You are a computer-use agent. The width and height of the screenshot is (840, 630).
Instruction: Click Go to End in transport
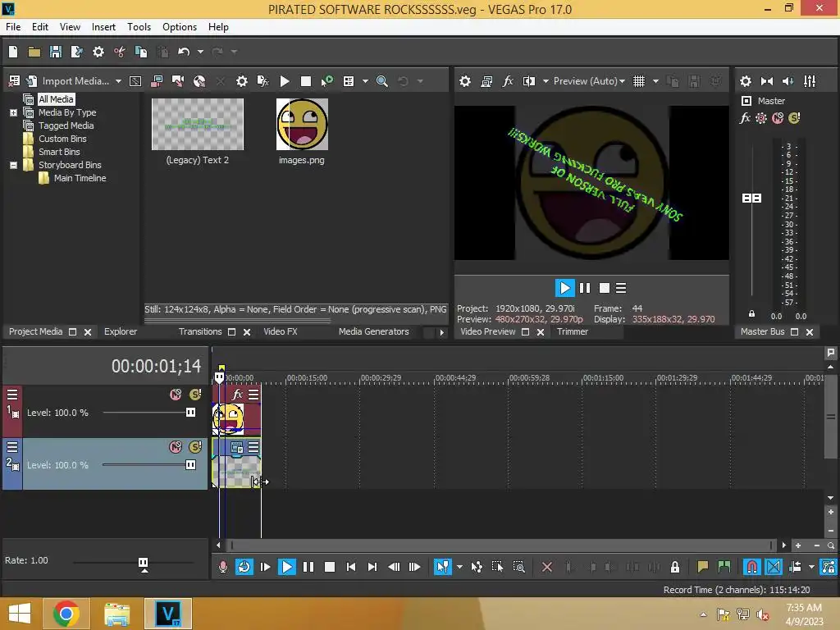pos(372,567)
